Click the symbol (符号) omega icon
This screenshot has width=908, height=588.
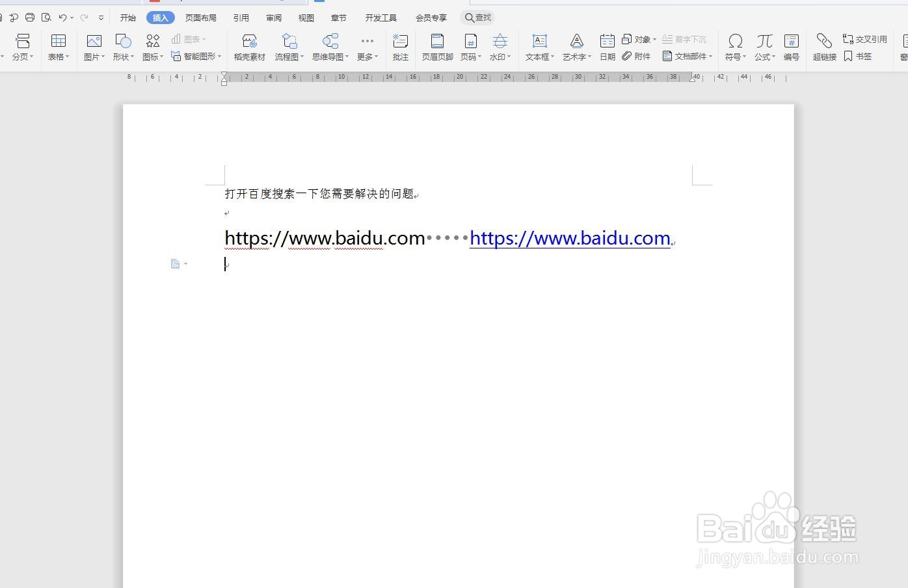pos(735,42)
